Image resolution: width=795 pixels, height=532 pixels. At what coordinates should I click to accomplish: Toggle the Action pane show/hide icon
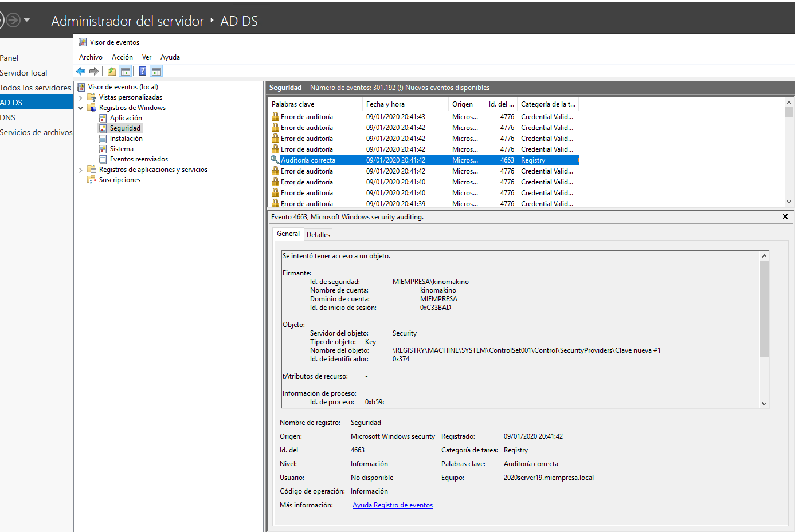[x=156, y=72]
